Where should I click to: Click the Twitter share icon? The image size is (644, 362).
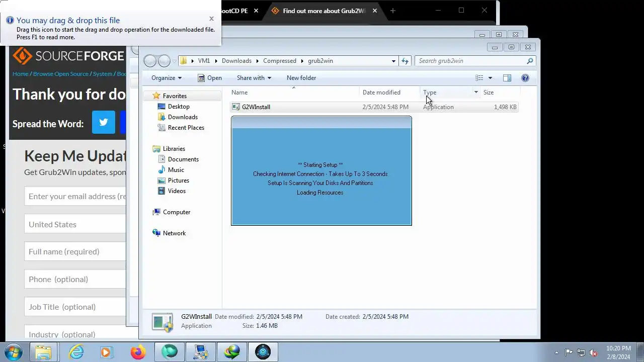click(x=104, y=122)
